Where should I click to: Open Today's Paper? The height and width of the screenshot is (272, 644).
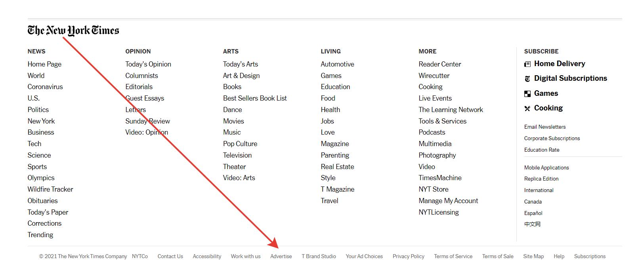[48, 212]
